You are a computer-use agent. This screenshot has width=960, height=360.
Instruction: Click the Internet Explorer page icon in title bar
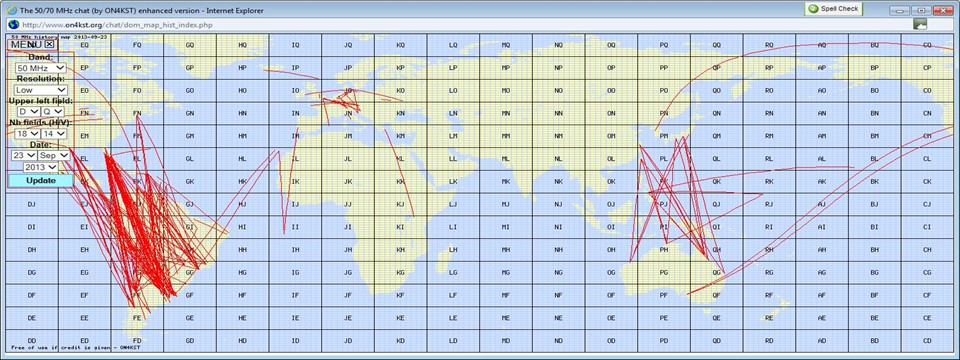[13, 9]
